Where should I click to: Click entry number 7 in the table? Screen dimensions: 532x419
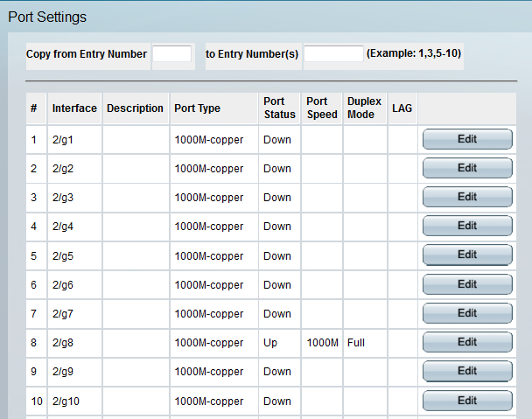[33, 314]
